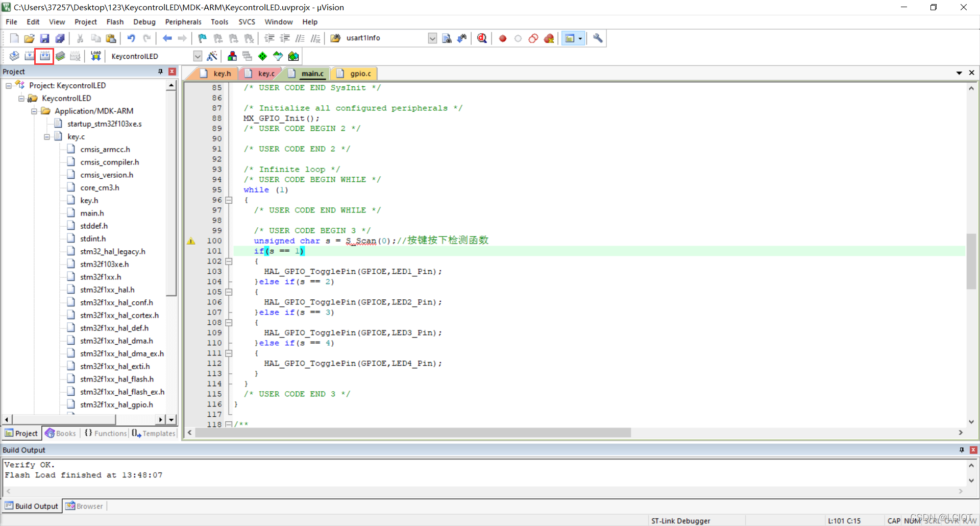Collapse the Project: KeycontrolLED root node
The height and width of the screenshot is (526, 980).
tap(9, 86)
